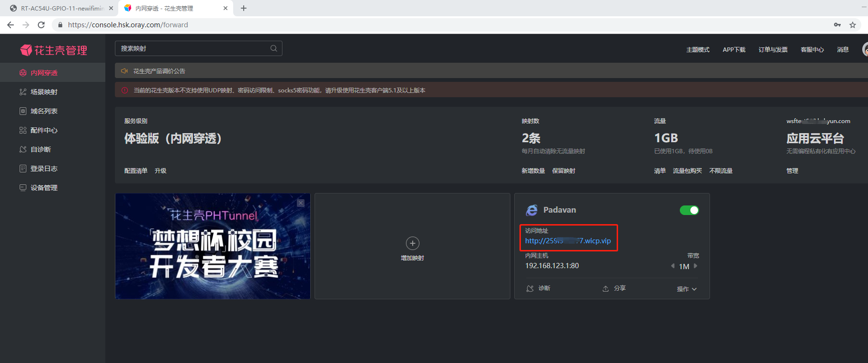Image resolution: width=868 pixels, height=363 pixels.
Task: Click the 花生壳产品调价公告 announcement
Action: coord(159,71)
